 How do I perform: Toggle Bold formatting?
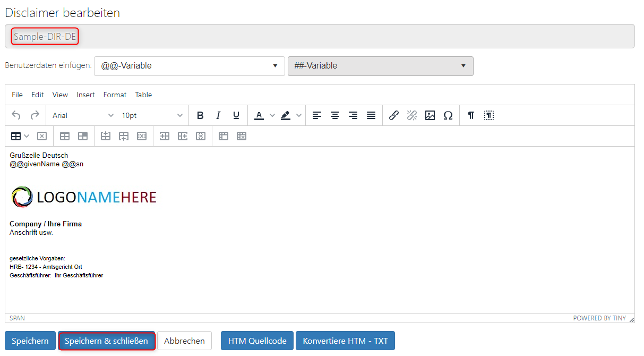[x=200, y=115]
